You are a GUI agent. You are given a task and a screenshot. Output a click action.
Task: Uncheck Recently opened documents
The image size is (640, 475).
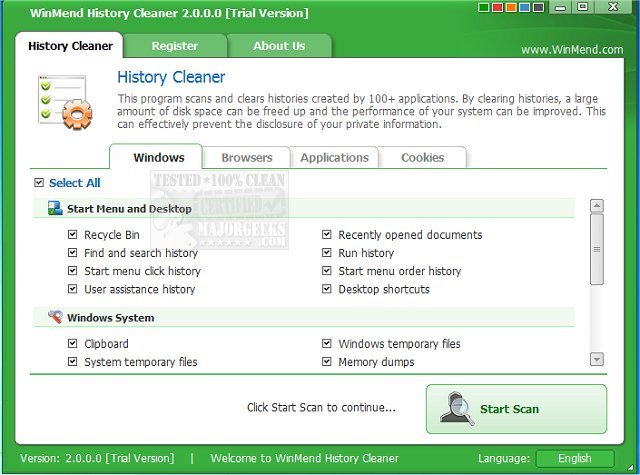327,234
